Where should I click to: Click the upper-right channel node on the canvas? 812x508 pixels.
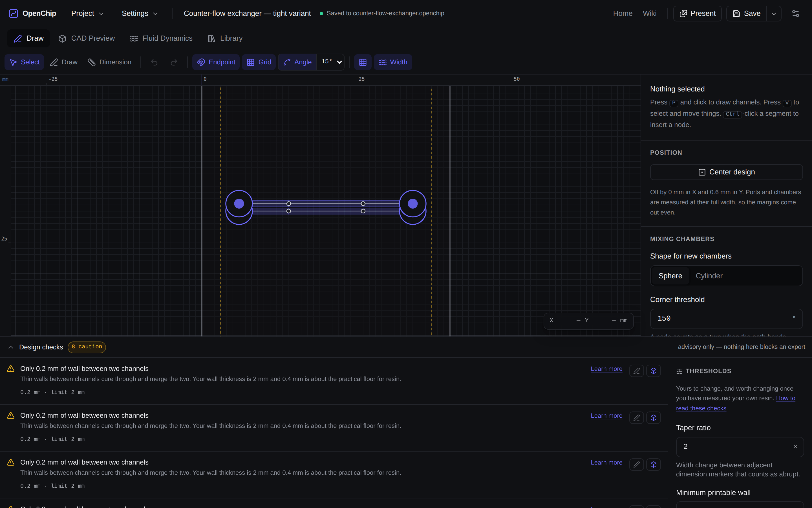click(x=363, y=203)
